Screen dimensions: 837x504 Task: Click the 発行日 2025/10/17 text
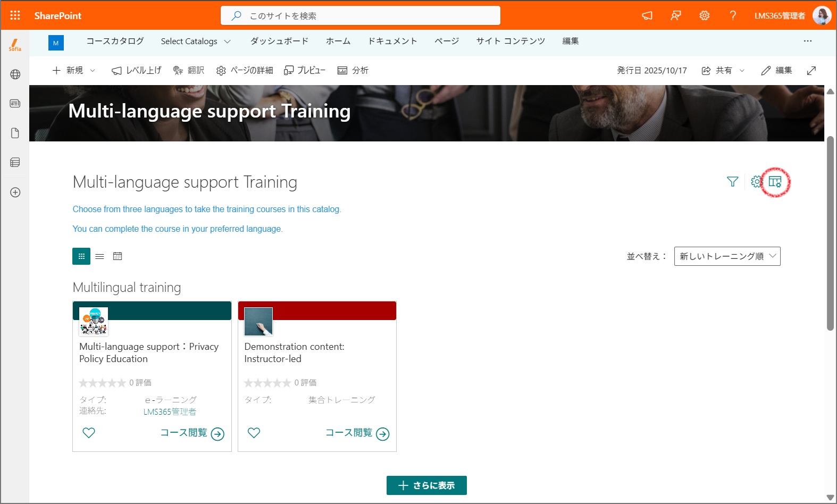point(652,71)
